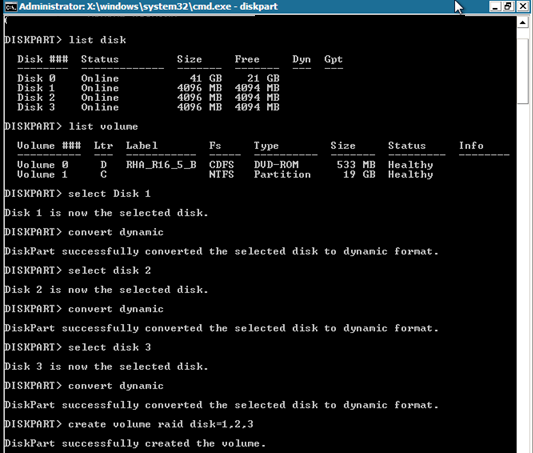Click the '19 GB' volume size
This screenshot has width=533, height=453.
coord(359,175)
